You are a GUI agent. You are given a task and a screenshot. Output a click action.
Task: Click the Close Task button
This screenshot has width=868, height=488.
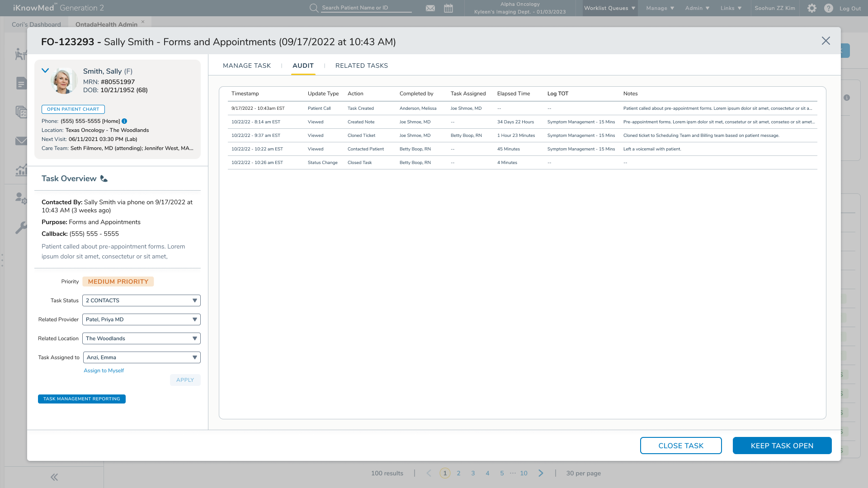pyautogui.click(x=681, y=446)
